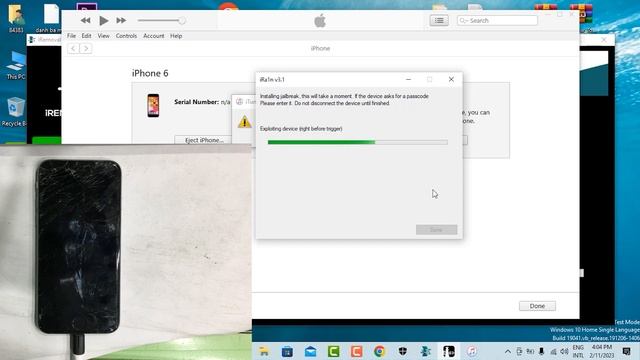Close the iRa1n v3.1 window
Image resolution: width=640 pixels, height=360 pixels.
pos(451,80)
